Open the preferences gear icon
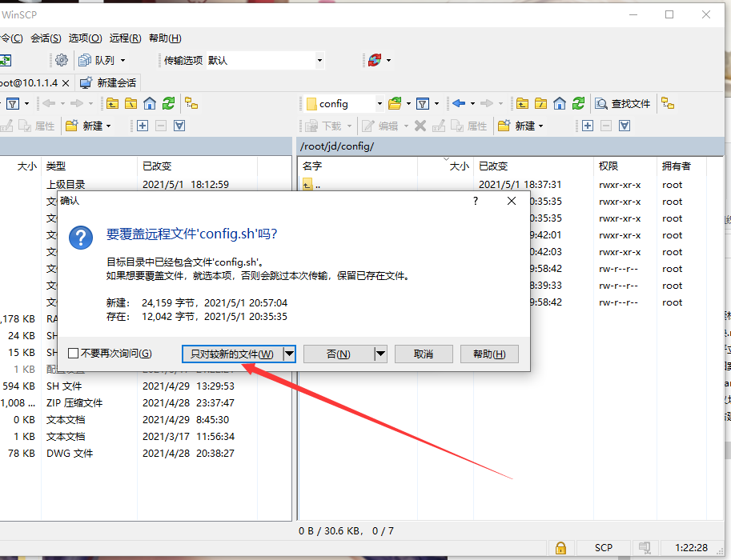 (62, 60)
